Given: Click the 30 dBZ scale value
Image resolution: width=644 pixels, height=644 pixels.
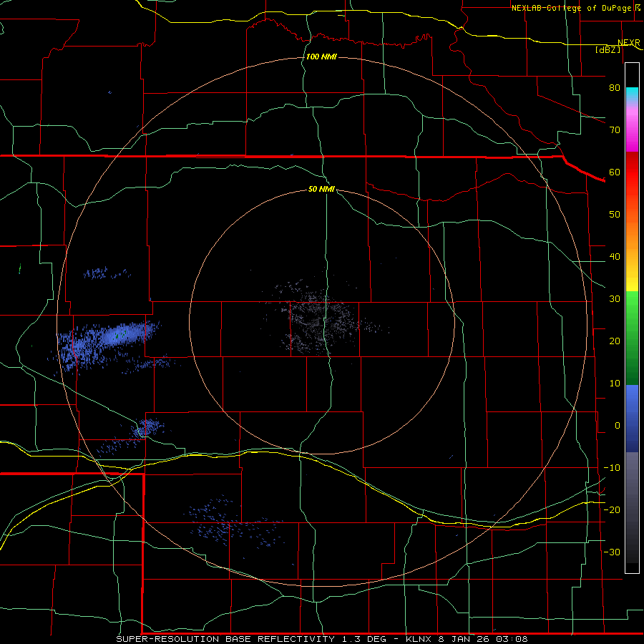Looking at the screenshot, I should [x=615, y=299].
